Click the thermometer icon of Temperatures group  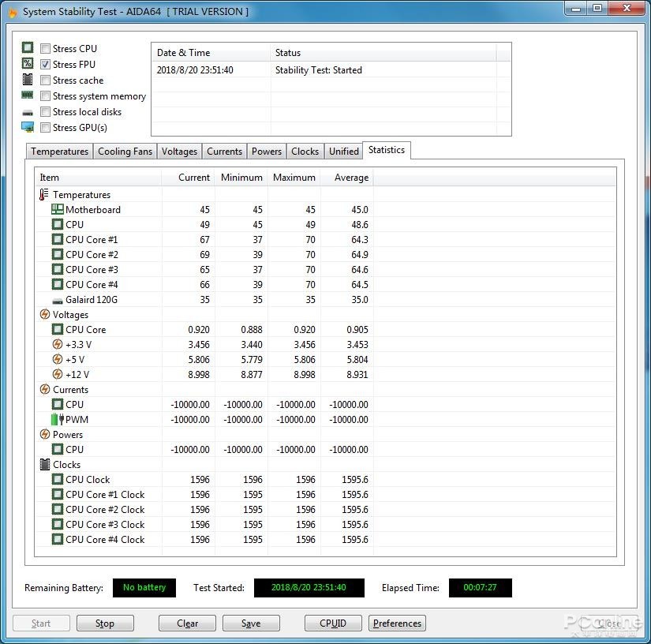click(x=44, y=194)
